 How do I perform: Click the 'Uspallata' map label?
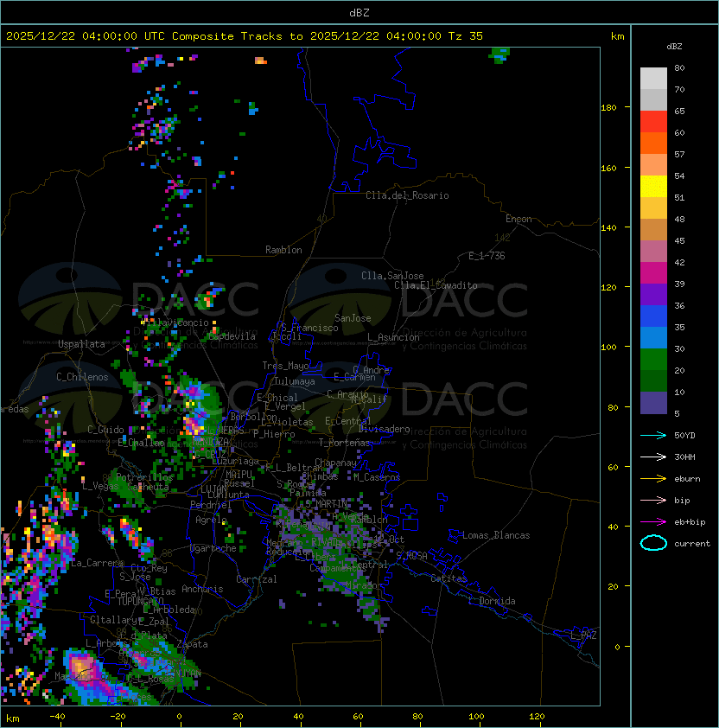pos(81,344)
